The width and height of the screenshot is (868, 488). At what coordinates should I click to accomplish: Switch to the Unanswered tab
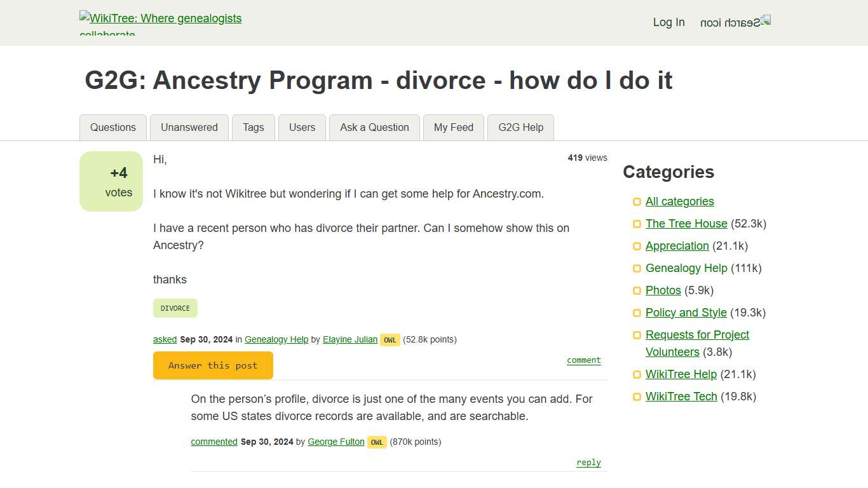point(189,127)
